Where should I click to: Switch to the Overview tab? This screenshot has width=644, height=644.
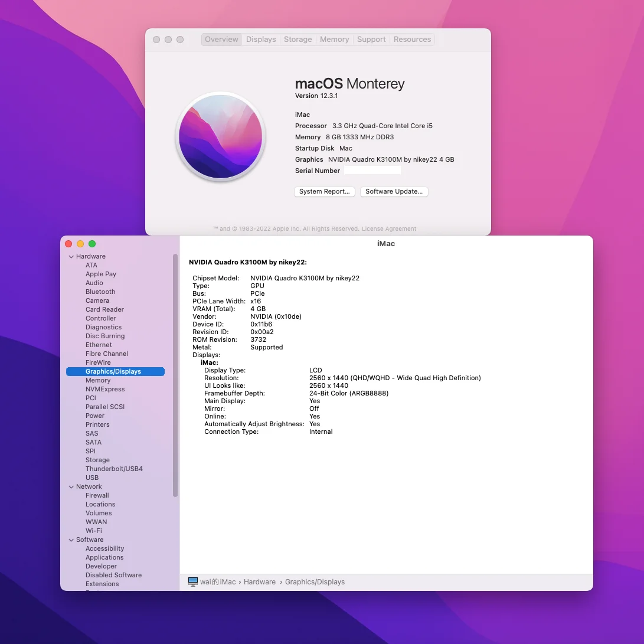(x=221, y=40)
